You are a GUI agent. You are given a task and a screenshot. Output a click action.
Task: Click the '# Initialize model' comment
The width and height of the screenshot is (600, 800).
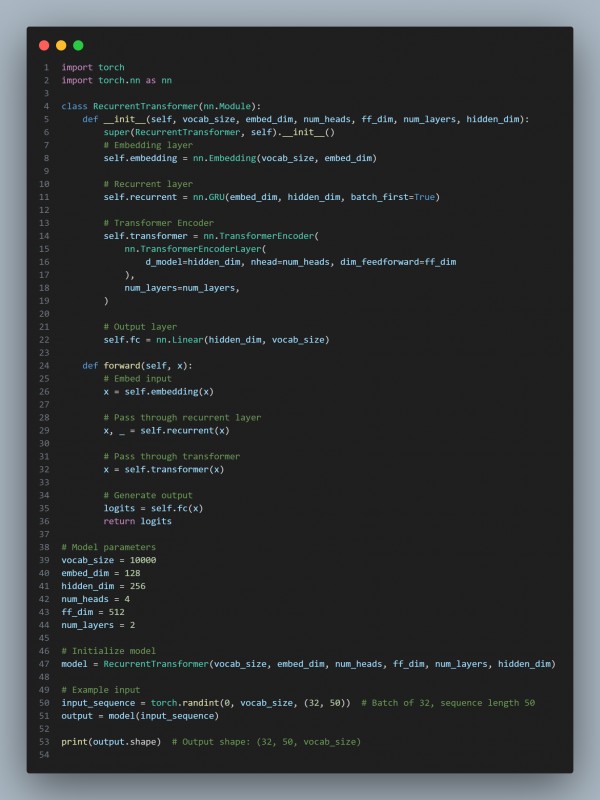click(x=109, y=651)
